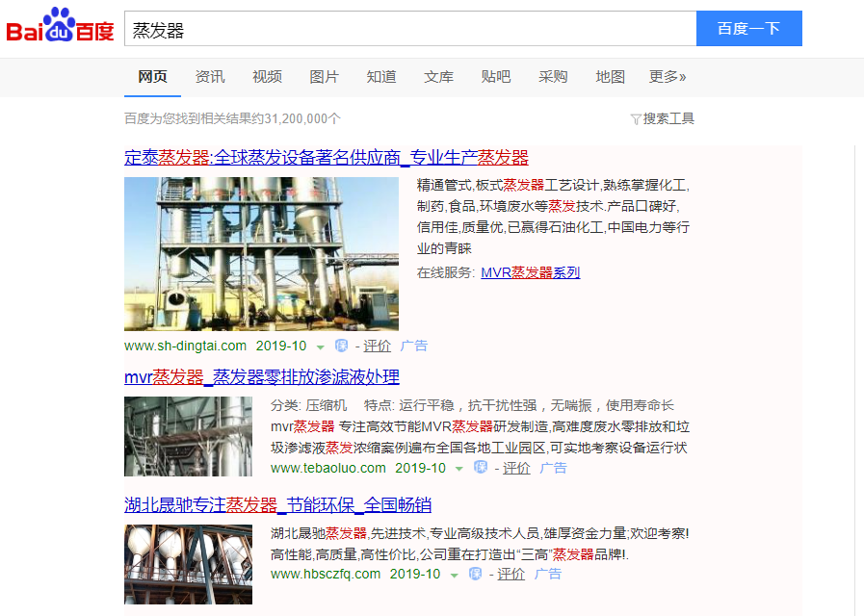
Task: Click 评价 link for tebaoluo.com result
Action: click(x=516, y=468)
